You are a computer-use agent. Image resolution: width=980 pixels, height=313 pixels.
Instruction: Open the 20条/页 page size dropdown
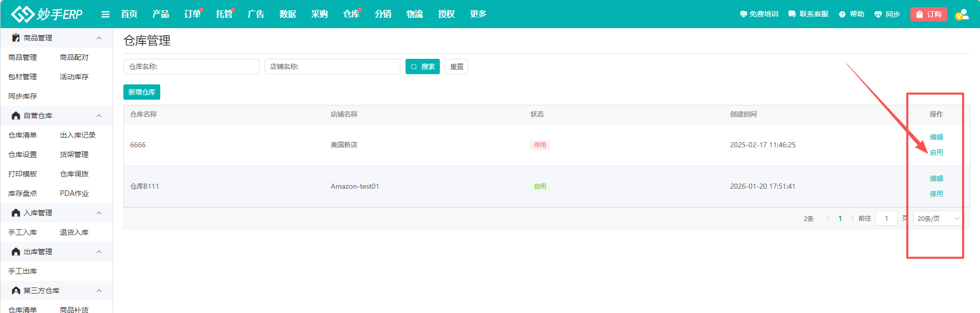(938, 218)
